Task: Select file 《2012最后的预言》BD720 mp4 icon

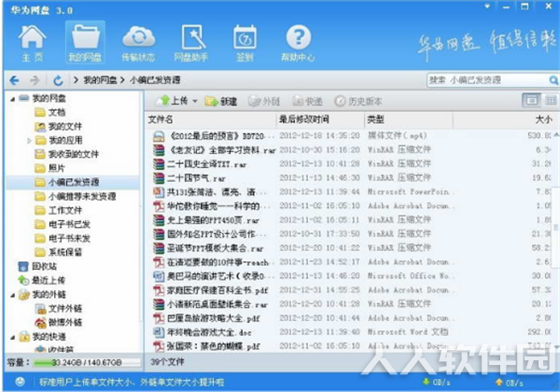Action: click(x=159, y=136)
